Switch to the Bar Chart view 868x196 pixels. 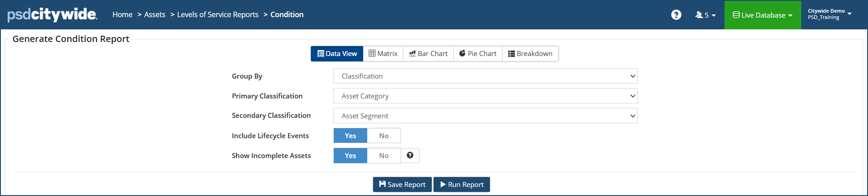click(428, 54)
